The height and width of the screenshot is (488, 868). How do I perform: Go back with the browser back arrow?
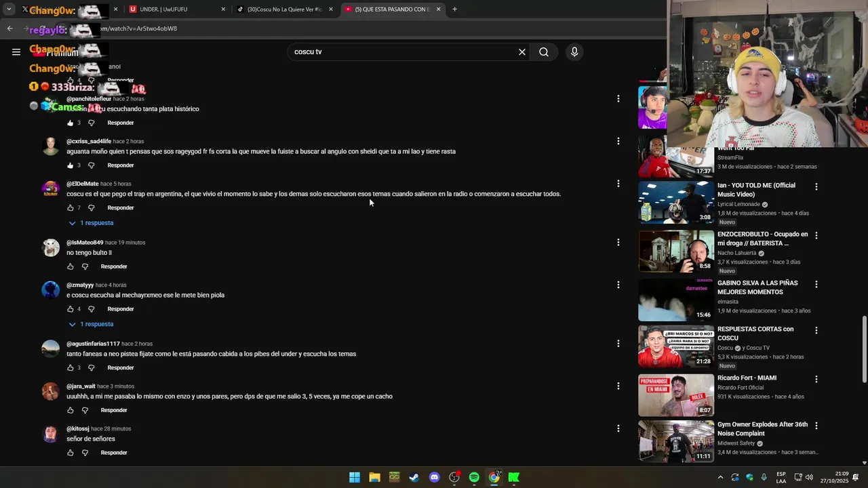(x=10, y=28)
